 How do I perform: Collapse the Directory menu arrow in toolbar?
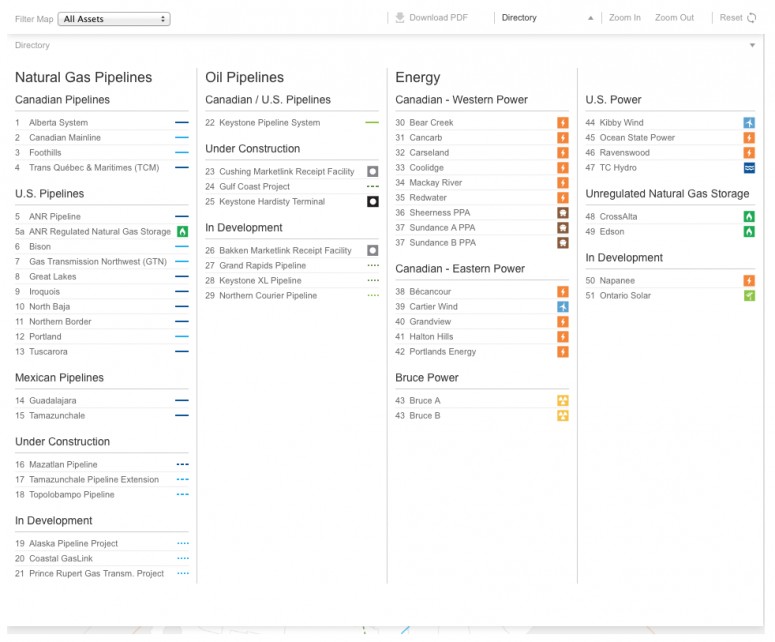[x=590, y=18]
